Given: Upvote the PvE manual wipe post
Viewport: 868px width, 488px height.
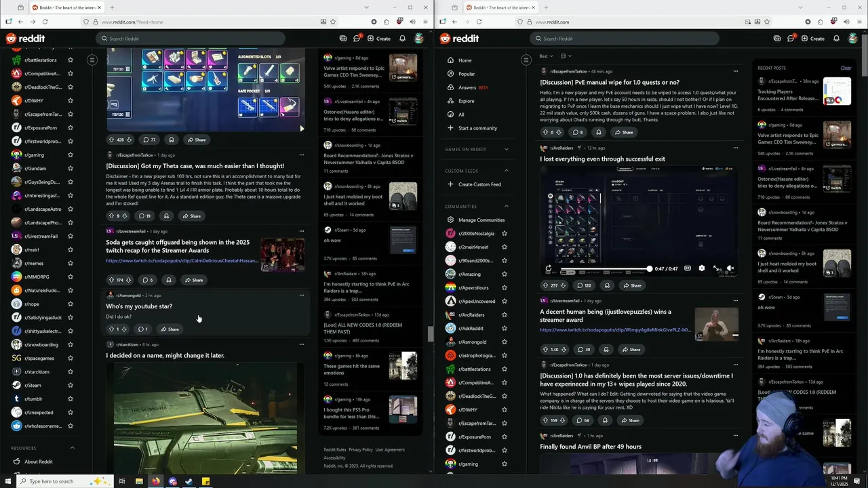Looking at the screenshot, I should (x=545, y=132).
